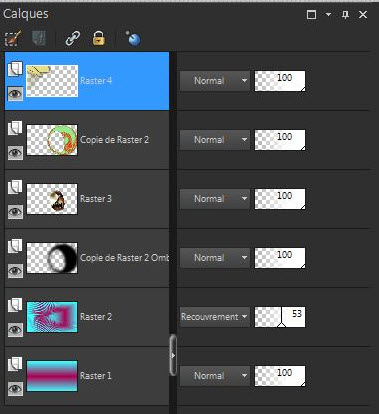
Task: Toggle visibility of Copie de Raster 2
Action: coord(15,153)
